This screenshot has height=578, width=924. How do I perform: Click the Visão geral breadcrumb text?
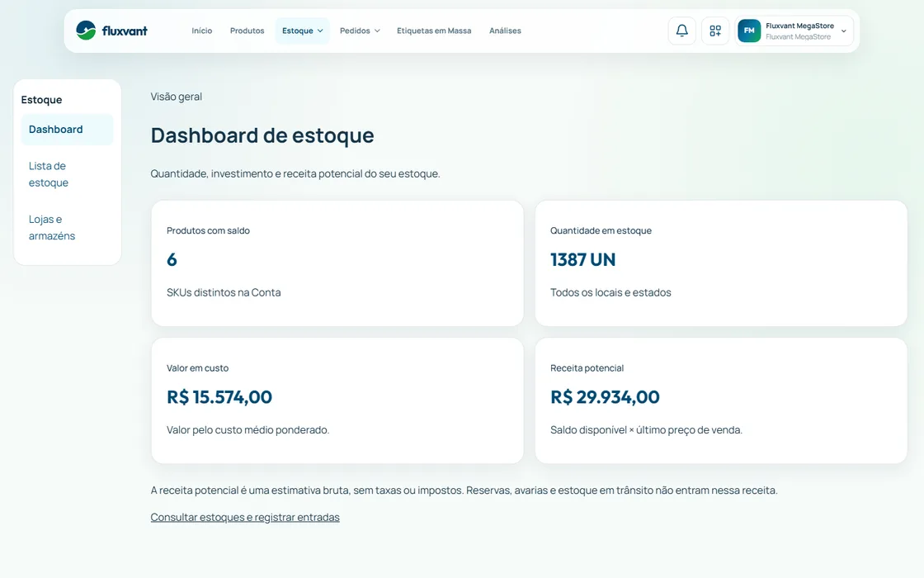[x=177, y=97]
